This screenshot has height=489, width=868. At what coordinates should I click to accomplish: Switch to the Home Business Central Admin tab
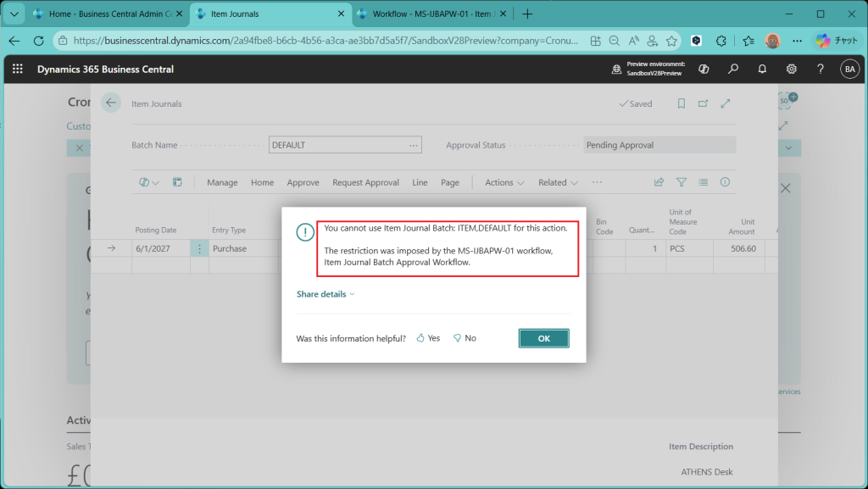tap(102, 14)
